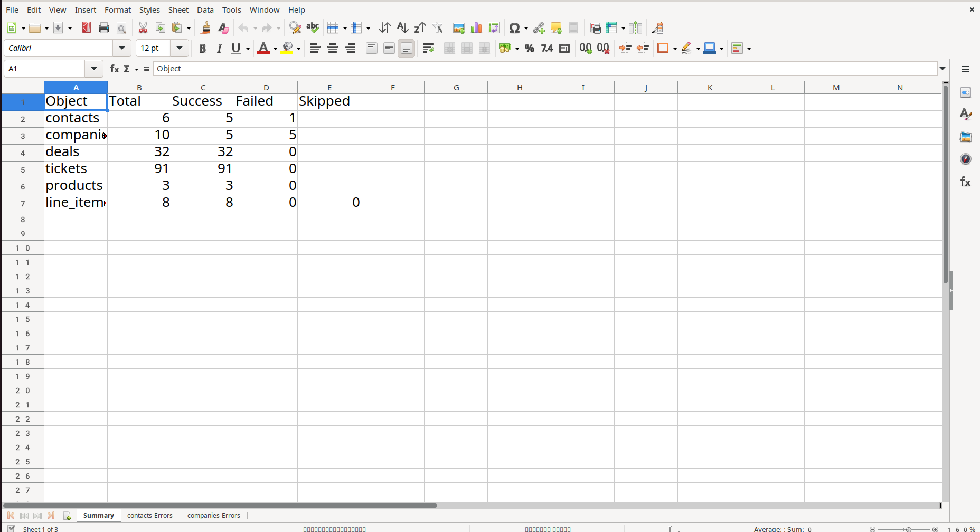
Task: Click the Export as PDF icon
Action: tap(87, 28)
